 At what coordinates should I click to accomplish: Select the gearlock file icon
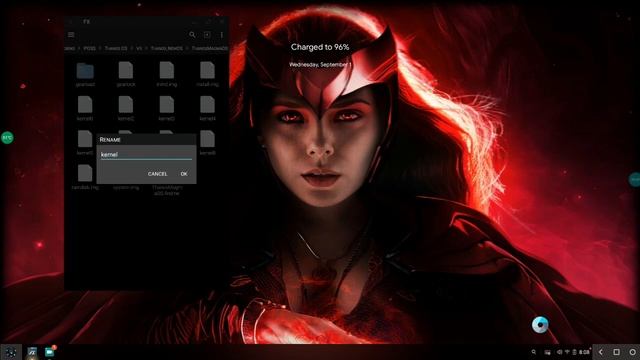pyautogui.click(x=126, y=70)
